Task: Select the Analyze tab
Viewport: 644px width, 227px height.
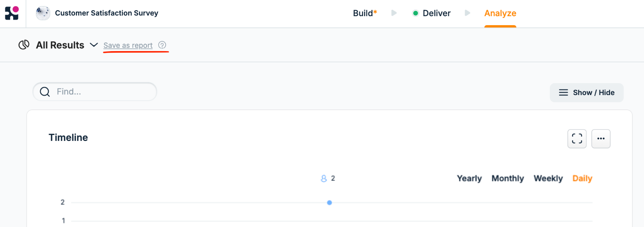Action: [x=500, y=13]
